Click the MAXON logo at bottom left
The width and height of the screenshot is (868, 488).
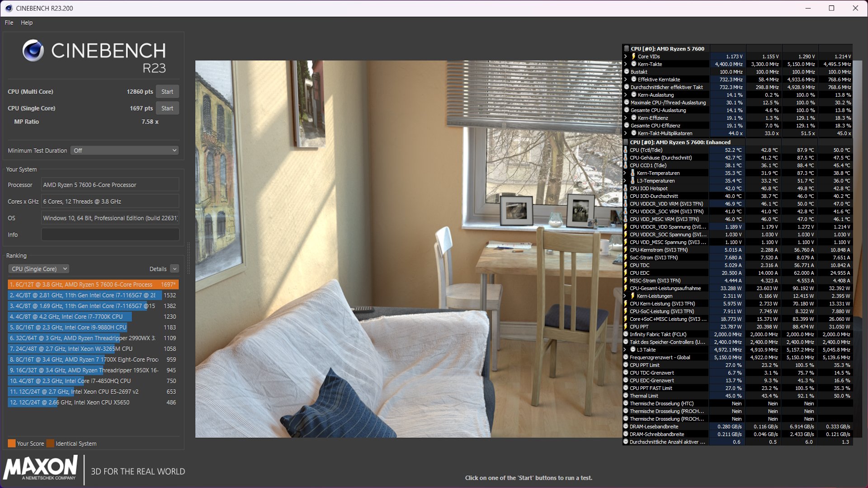tap(41, 468)
